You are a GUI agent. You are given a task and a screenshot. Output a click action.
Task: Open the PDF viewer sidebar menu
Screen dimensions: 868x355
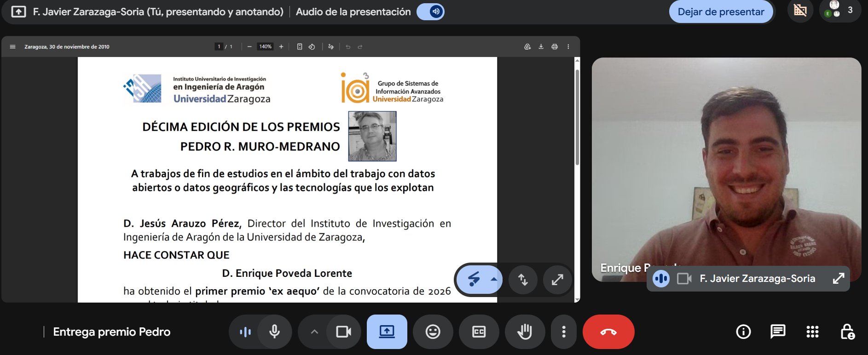(x=13, y=46)
